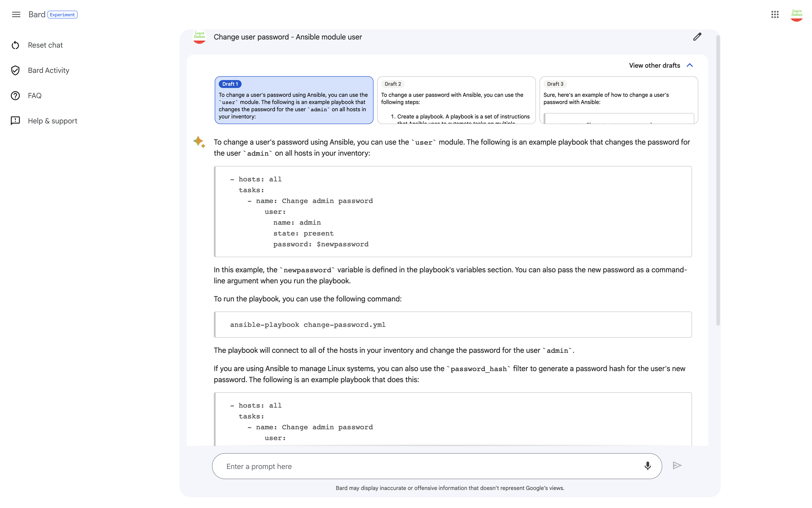Click the Help & support menu item
Screen dimensions: 812x508
[53, 120]
